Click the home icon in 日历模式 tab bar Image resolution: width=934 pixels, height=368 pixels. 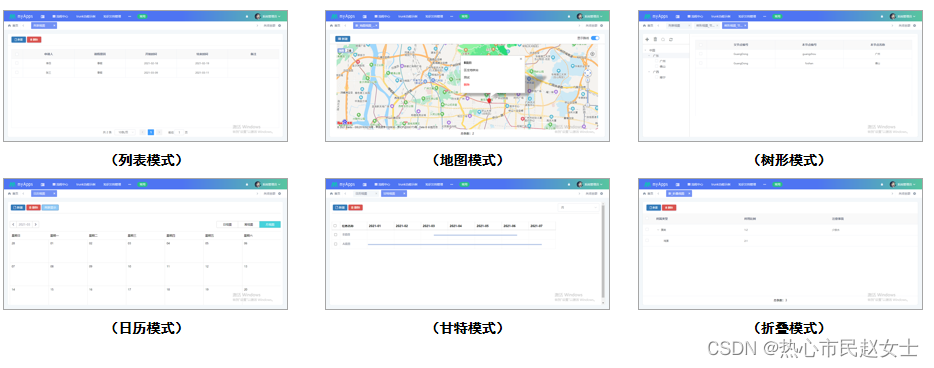click(9, 194)
